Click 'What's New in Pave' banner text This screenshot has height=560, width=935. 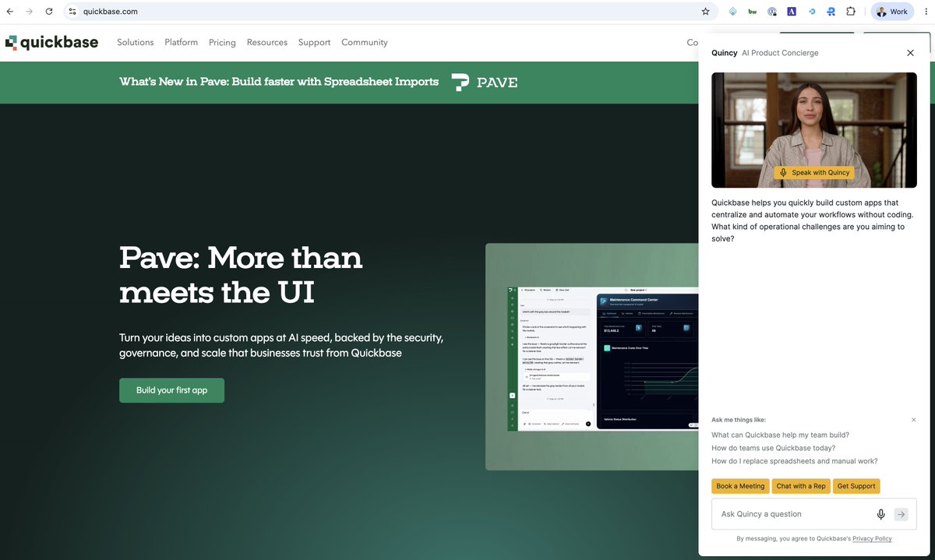(279, 82)
